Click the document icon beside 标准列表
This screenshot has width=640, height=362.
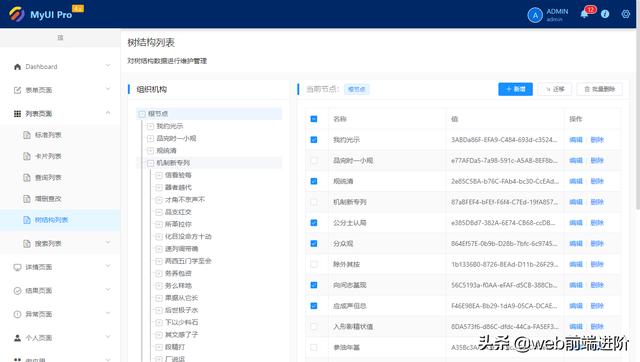[27, 135]
